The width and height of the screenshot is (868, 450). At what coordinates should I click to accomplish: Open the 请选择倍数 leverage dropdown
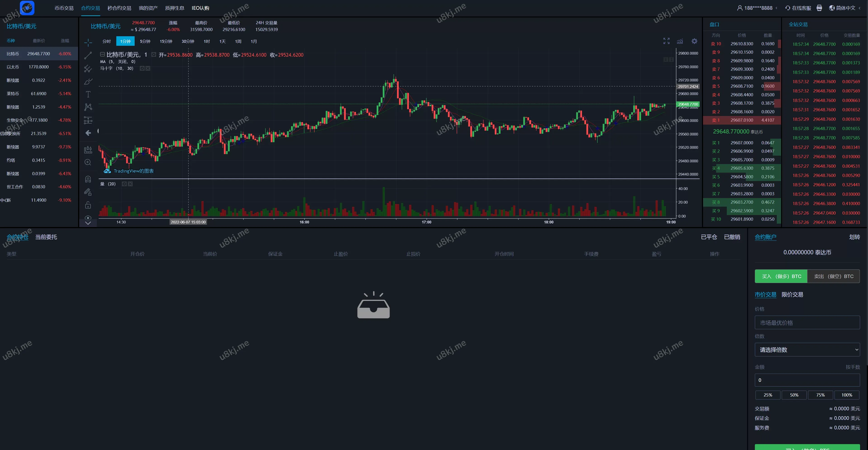pos(807,350)
